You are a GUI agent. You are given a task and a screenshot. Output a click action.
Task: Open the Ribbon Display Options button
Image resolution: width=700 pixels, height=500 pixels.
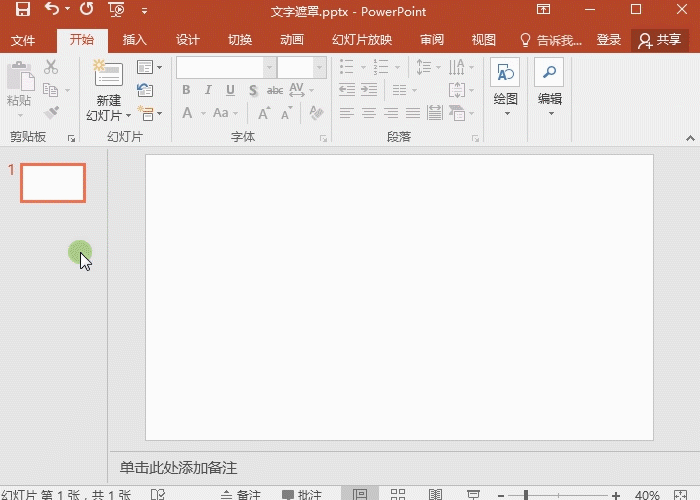click(x=543, y=9)
